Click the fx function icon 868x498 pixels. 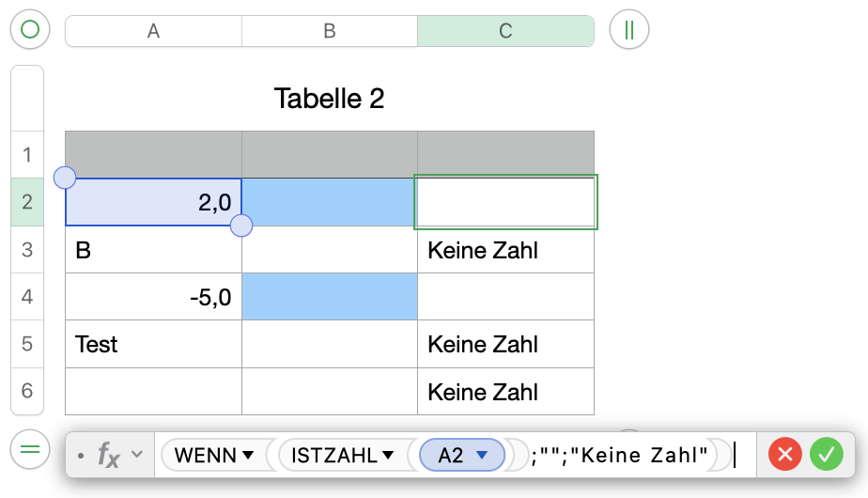[x=109, y=456]
